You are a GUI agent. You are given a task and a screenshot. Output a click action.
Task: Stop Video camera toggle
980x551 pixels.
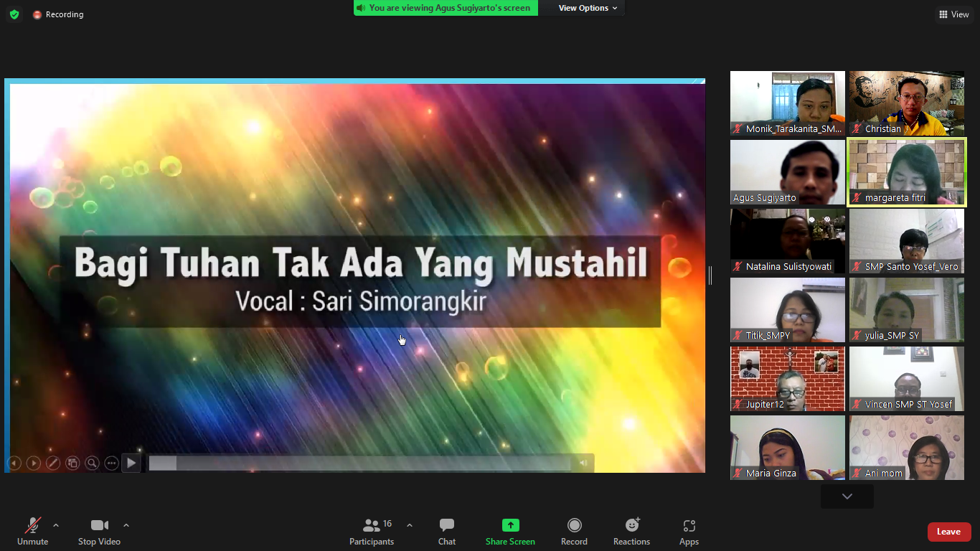(99, 532)
